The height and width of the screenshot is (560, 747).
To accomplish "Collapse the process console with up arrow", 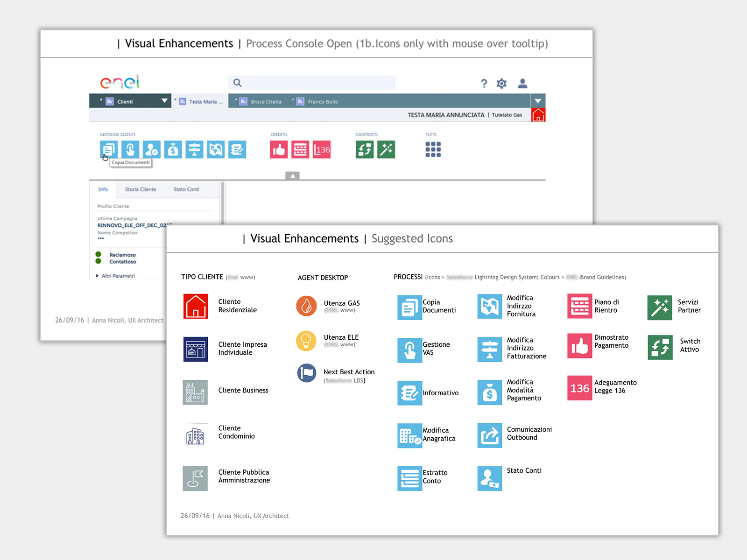I will point(292,176).
